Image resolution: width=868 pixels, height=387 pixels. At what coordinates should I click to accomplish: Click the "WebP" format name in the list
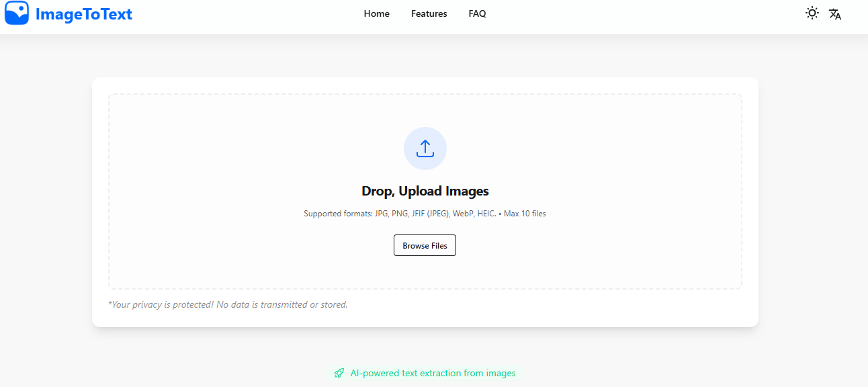click(462, 214)
